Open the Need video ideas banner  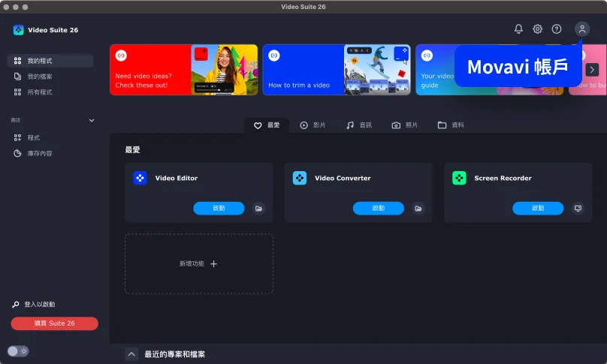[183, 70]
